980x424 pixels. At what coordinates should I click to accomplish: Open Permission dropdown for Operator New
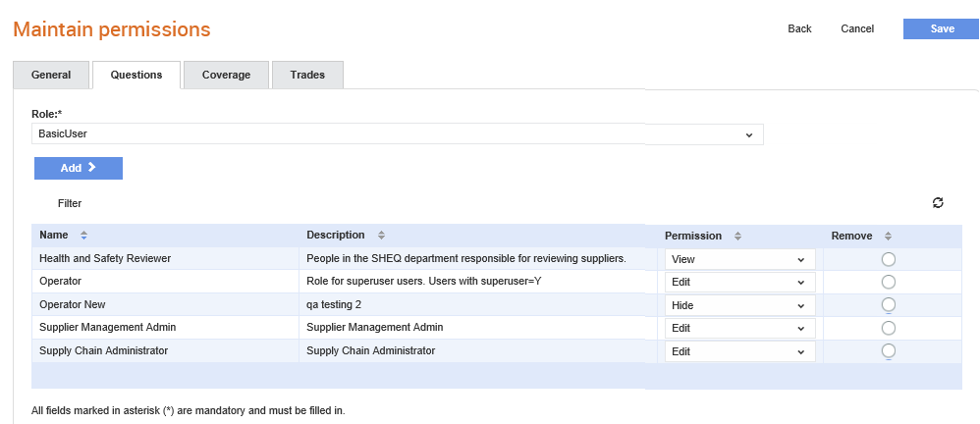click(740, 305)
